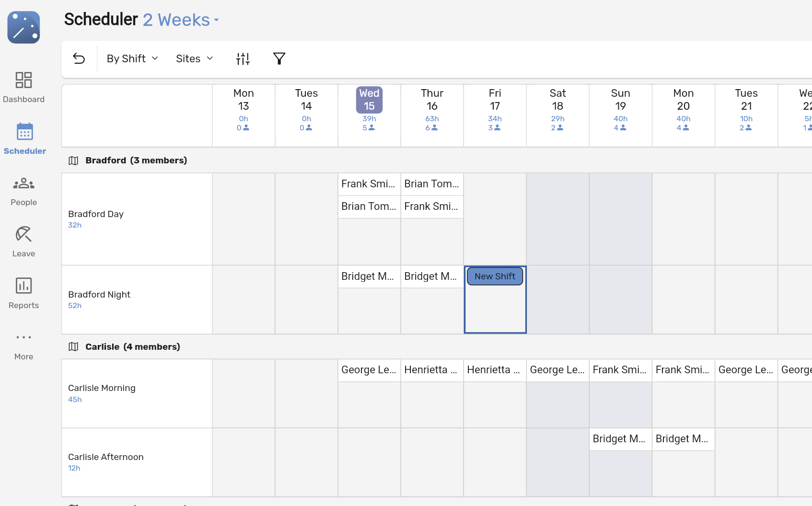Open the By Shift dropdown

(x=132, y=58)
